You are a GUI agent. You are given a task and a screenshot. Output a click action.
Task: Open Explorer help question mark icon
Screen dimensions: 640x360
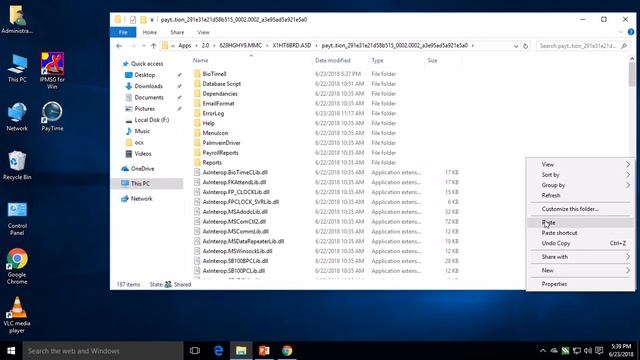point(631,32)
